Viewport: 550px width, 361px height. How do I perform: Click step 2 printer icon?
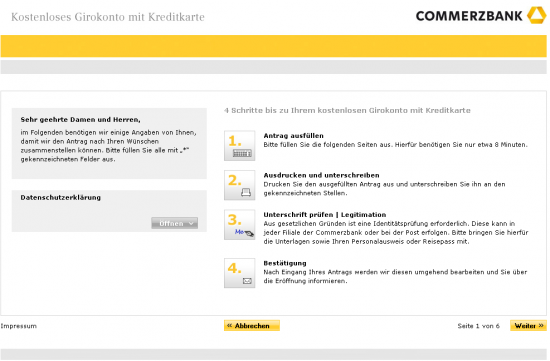240,185
